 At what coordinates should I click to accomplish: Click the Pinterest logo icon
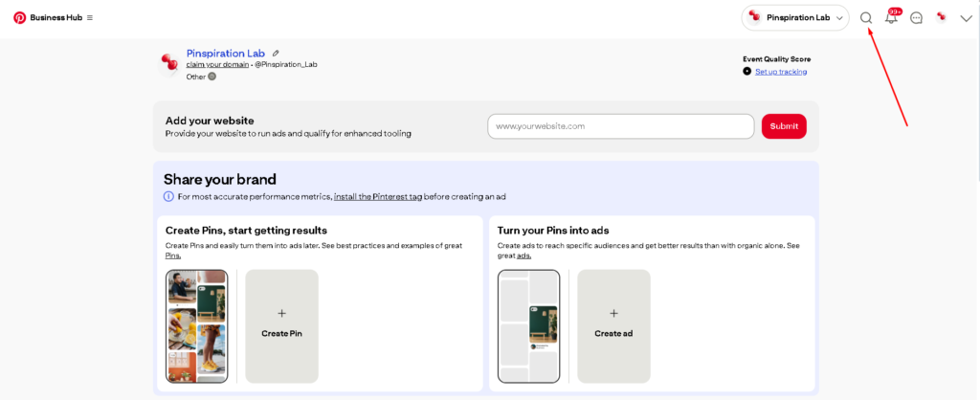19,17
